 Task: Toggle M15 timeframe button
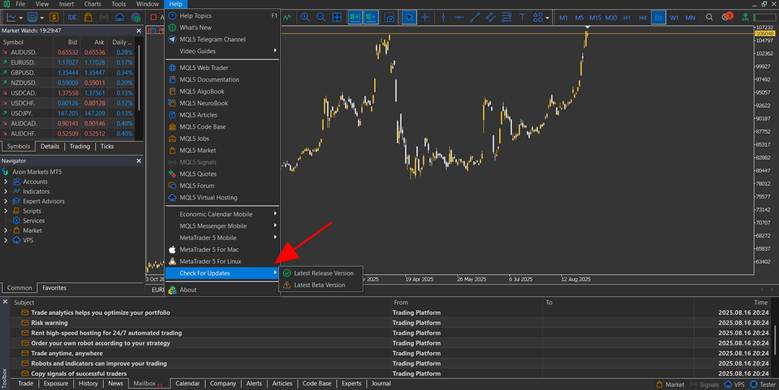click(x=595, y=18)
